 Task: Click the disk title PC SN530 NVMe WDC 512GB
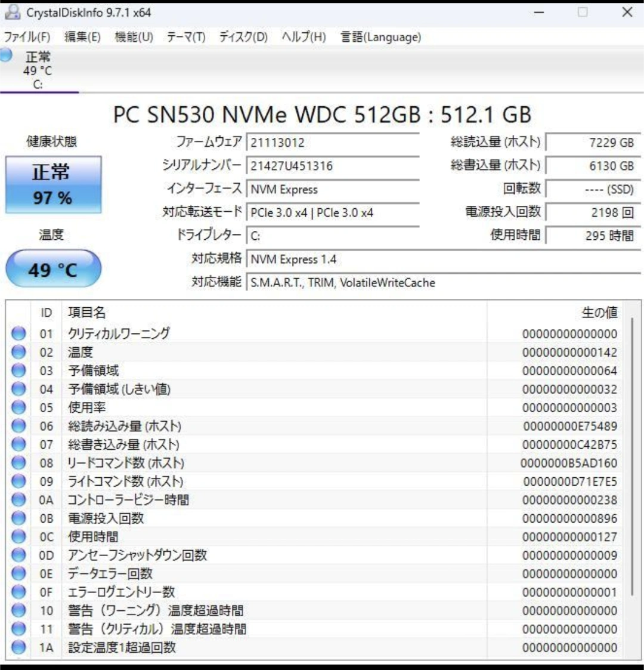tap(322, 115)
